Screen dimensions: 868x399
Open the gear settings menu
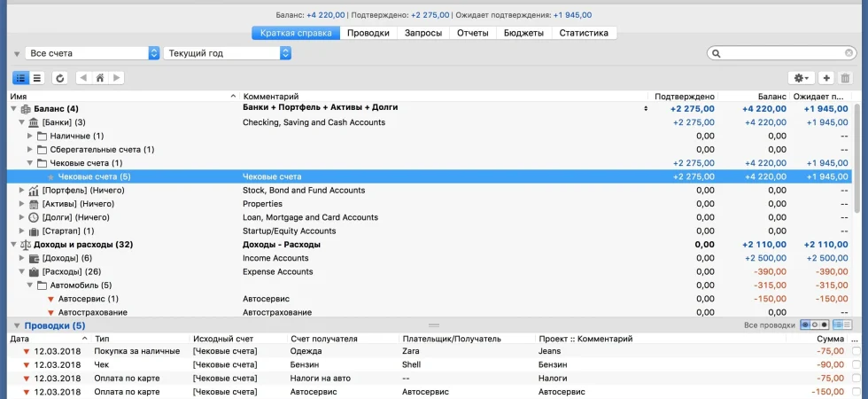(x=801, y=78)
